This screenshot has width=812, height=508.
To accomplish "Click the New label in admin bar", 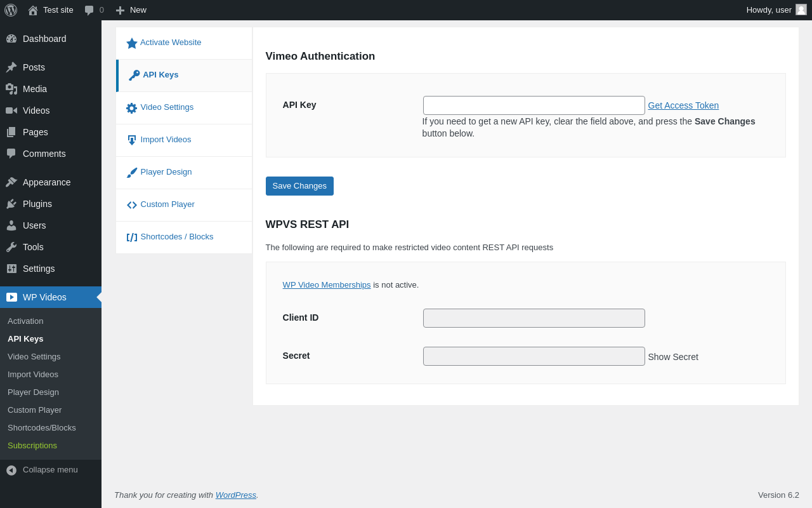I will 138,10.
